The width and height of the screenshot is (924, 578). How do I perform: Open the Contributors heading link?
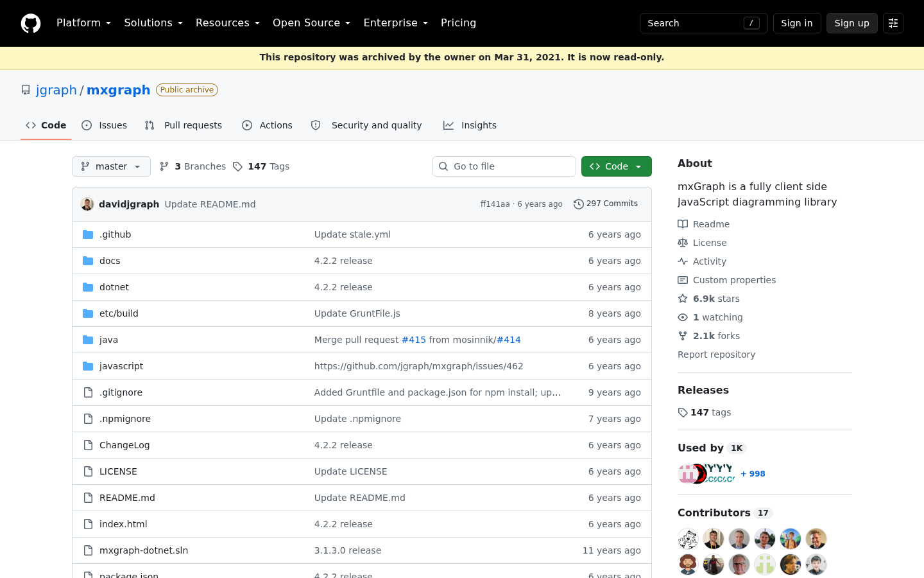(724, 512)
